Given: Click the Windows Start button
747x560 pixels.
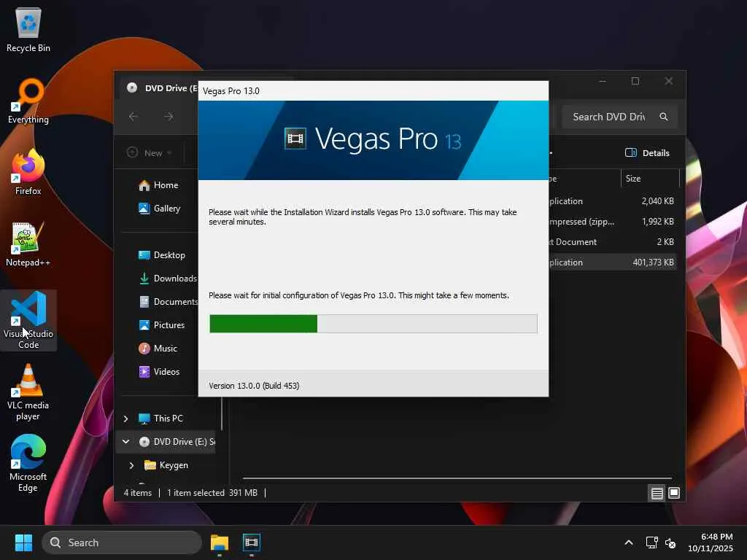Looking at the screenshot, I should tap(23, 542).
